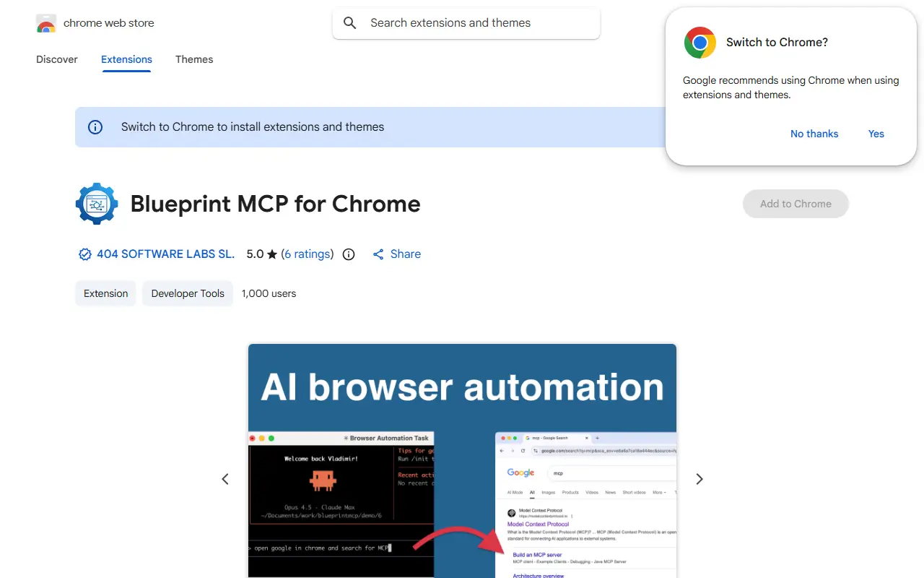Click the Share icon
Viewport: 924px width, 578px height.
pos(378,254)
